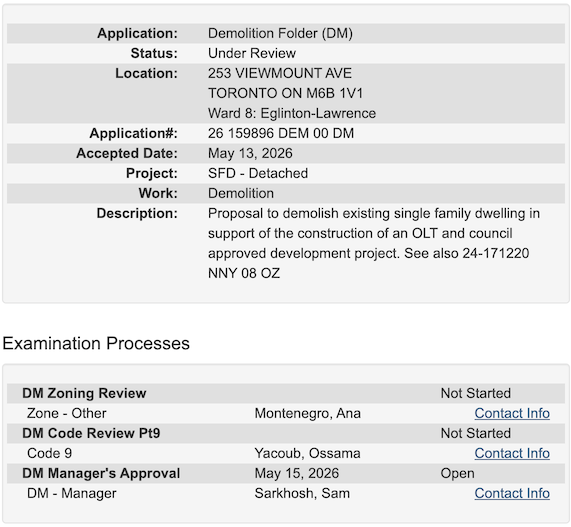
Task: Select the DM Manager's Approval heading
Action: pos(101,473)
